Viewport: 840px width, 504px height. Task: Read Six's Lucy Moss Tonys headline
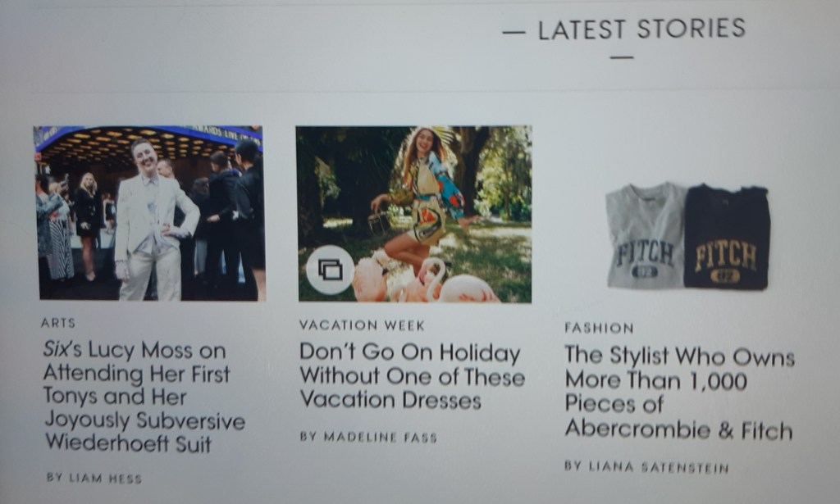point(144,397)
